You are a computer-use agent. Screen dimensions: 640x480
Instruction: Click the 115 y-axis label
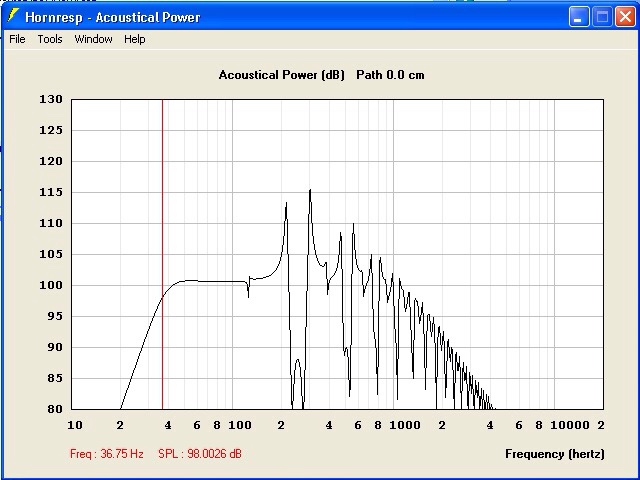51,192
